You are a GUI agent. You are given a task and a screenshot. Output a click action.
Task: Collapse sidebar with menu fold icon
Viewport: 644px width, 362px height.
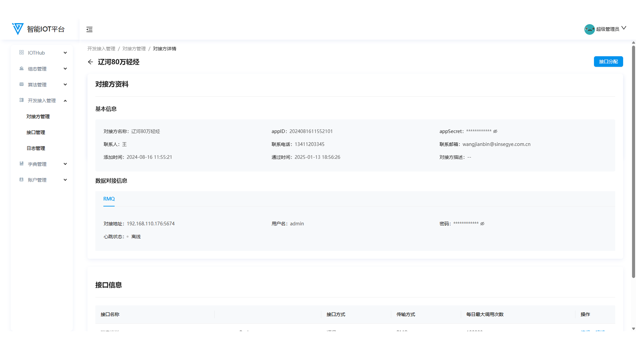point(89,29)
